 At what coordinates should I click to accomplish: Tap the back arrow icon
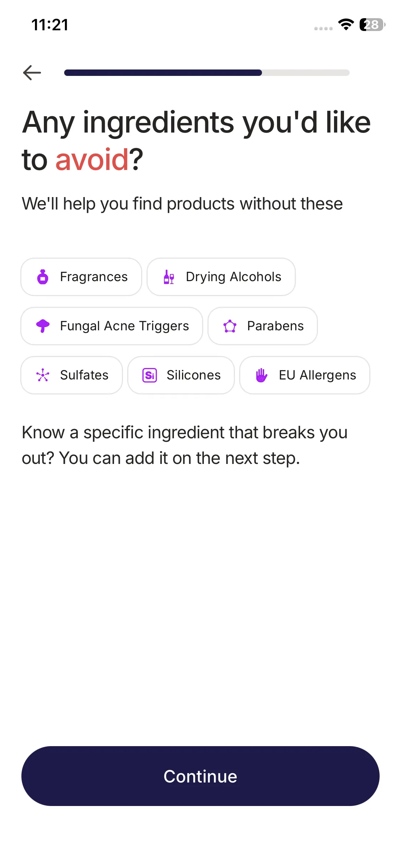click(x=32, y=73)
